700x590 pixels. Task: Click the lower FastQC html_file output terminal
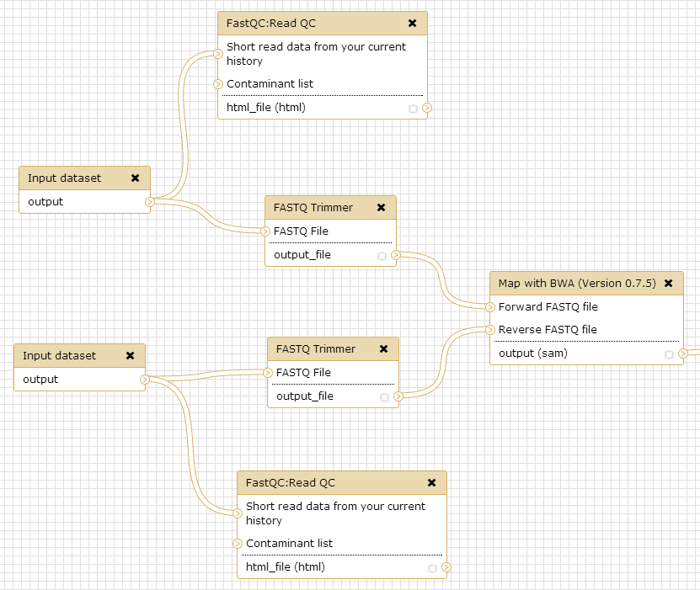[446, 567]
